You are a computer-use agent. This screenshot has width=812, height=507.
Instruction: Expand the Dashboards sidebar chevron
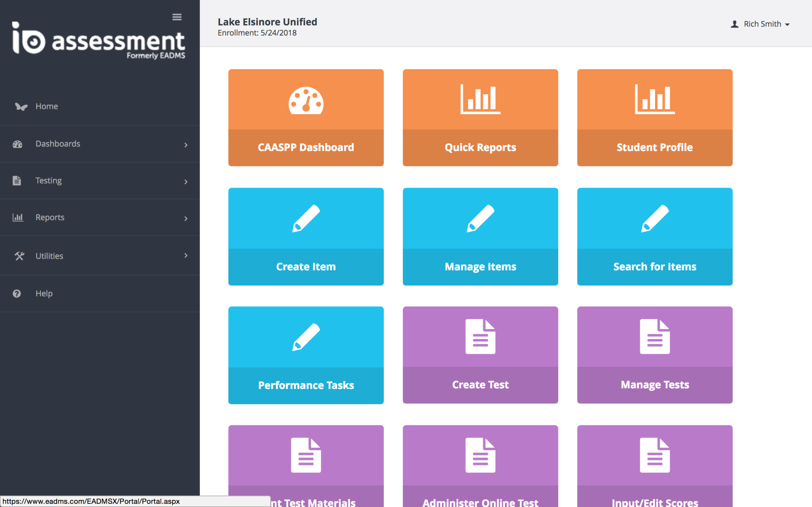pyautogui.click(x=186, y=145)
